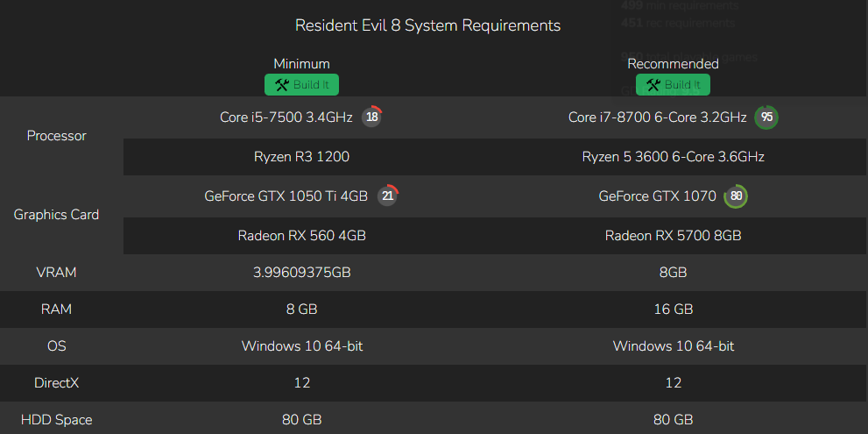The image size is (868, 434).
Task: Click 80 GB recommended HDD space value
Action: tap(674, 420)
